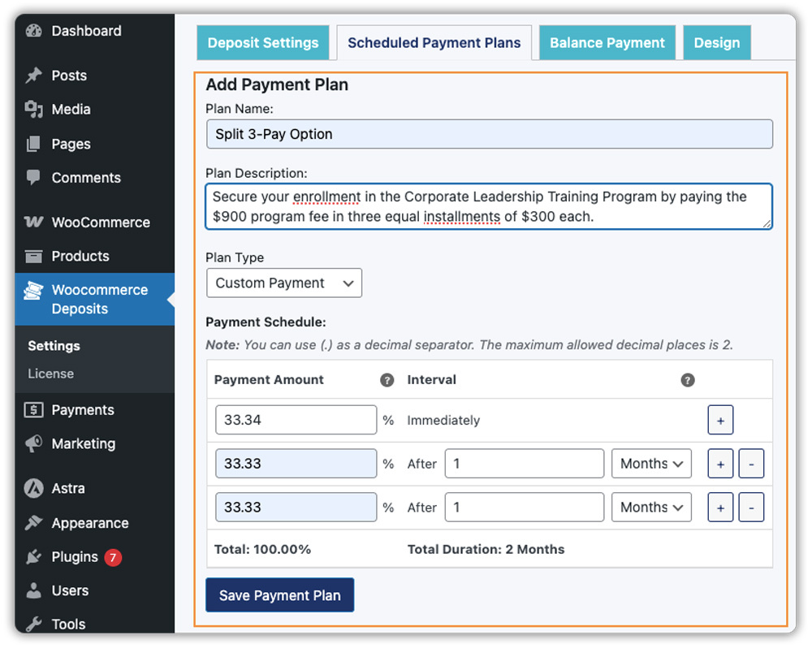Open Appearance with the paintbrush icon
Image resolution: width=812 pixels, height=648 pixels.
pyautogui.click(x=34, y=523)
